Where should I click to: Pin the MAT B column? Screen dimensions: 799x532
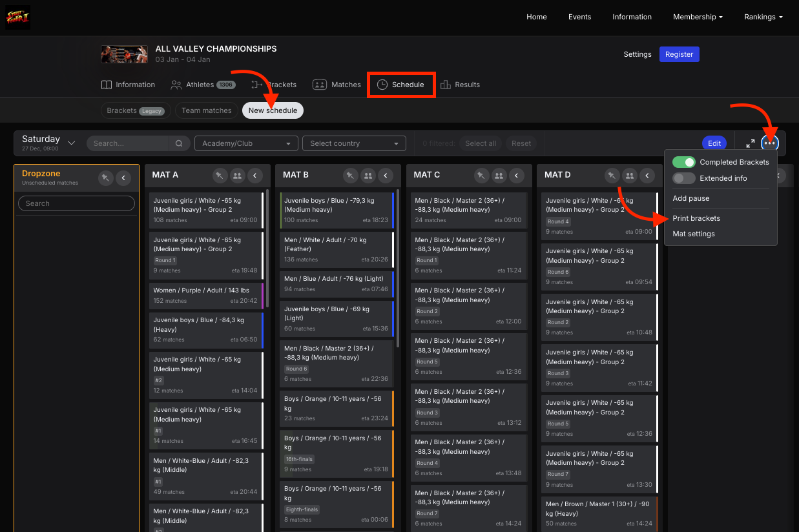[x=351, y=175]
